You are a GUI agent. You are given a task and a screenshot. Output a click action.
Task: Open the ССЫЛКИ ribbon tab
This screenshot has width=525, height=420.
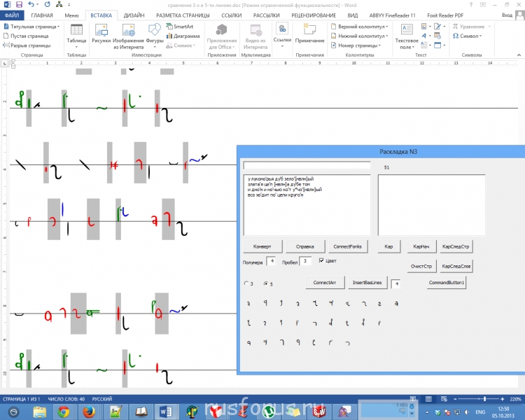coord(232,14)
